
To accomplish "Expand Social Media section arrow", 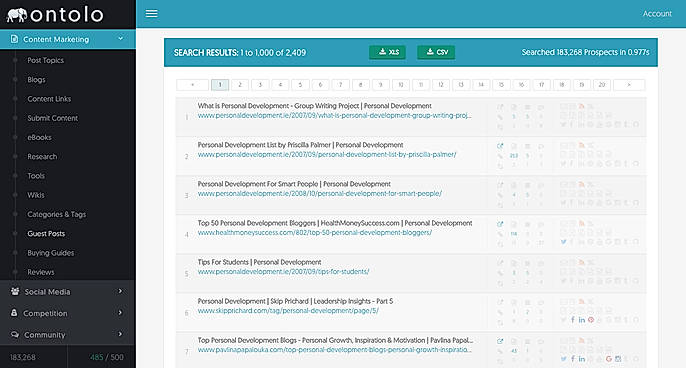I will point(120,291).
